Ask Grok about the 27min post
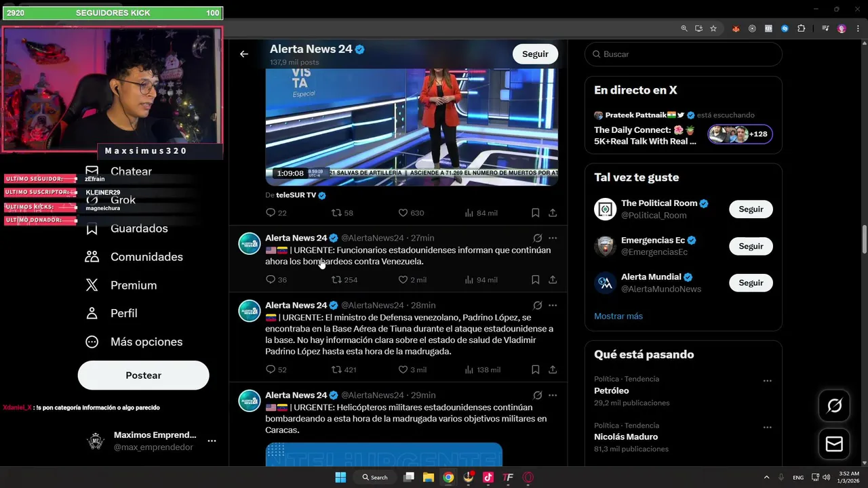 point(537,238)
